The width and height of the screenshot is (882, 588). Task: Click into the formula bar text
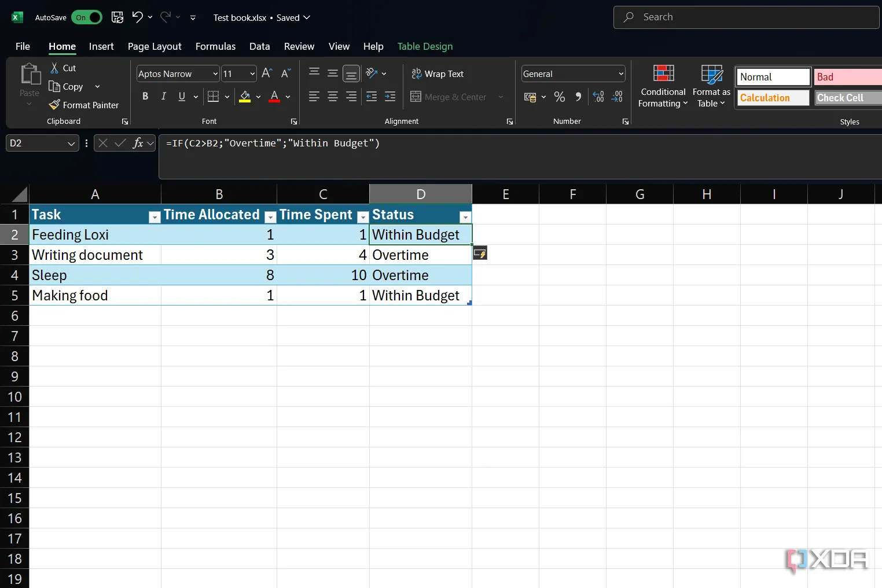click(x=273, y=143)
